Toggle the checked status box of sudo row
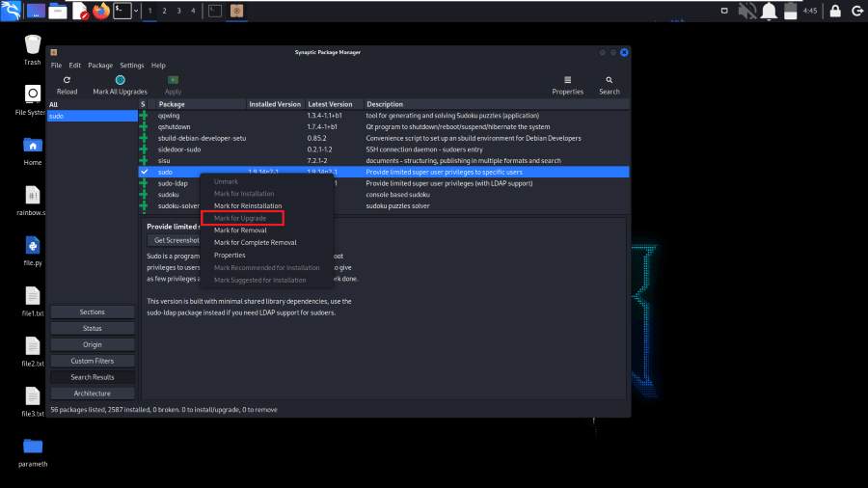This screenshot has width=868, height=488. click(144, 172)
